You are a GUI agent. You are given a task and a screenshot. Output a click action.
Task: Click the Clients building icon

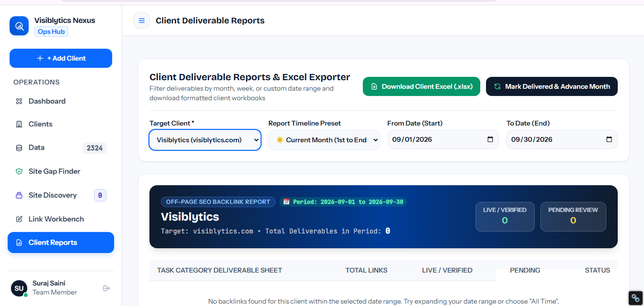pos(19,124)
